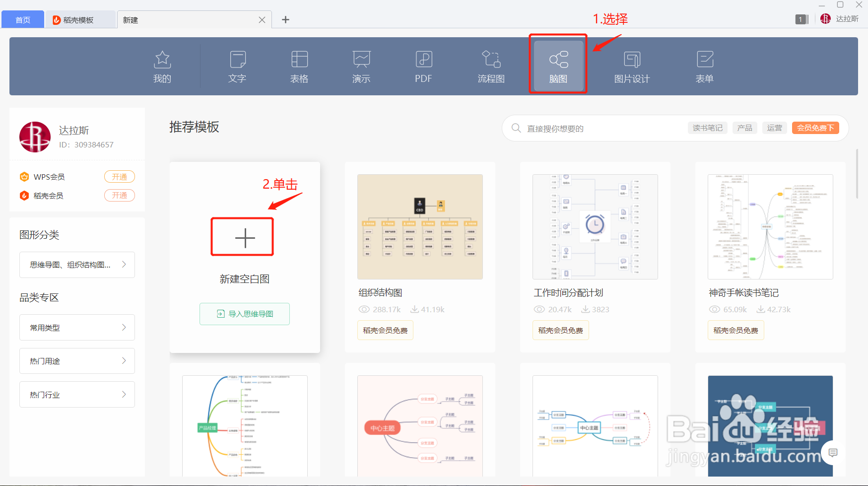Click the 读书笔记 search tag
Viewport: 868px width, 486px height.
pyautogui.click(x=707, y=128)
